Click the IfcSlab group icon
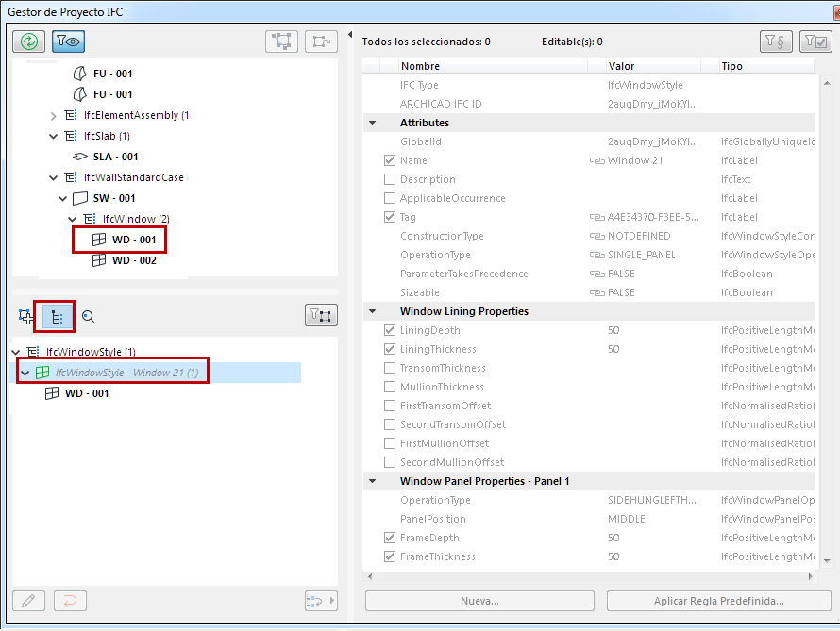The height and width of the screenshot is (631, 840). click(70, 136)
